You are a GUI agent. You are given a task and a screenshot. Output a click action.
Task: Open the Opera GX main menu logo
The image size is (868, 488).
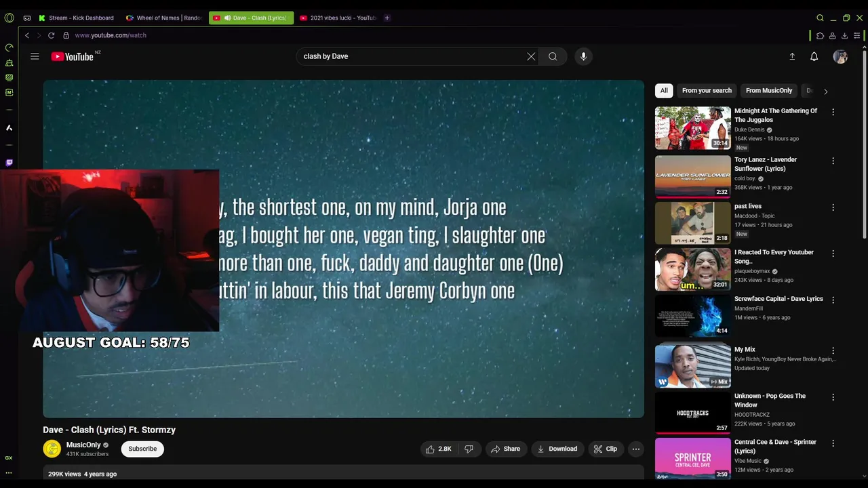point(9,18)
